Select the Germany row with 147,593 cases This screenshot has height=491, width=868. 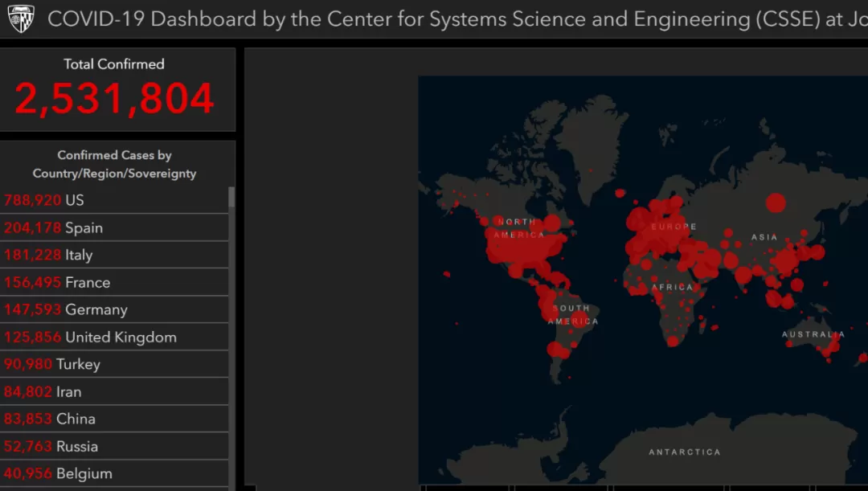coord(114,309)
